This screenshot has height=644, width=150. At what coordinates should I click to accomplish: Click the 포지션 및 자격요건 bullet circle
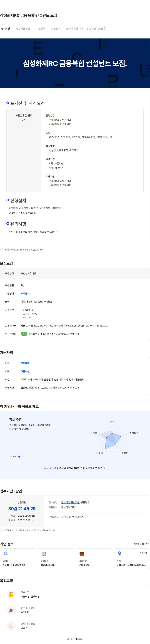[x=8, y=103]
